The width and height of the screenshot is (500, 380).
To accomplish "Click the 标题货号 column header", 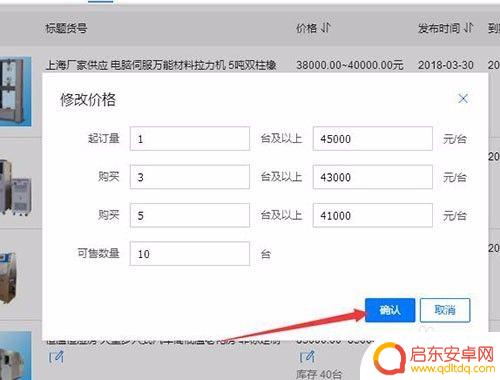I will 66,28.
